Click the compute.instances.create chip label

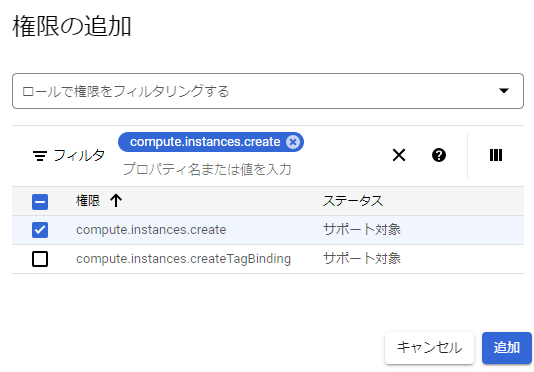(x=205, y=142)
